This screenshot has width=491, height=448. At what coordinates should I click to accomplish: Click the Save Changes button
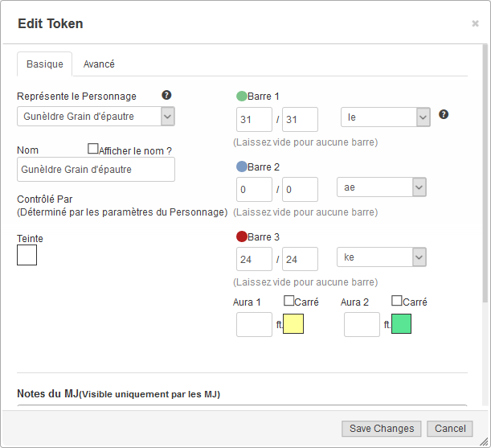pos(382,429)
